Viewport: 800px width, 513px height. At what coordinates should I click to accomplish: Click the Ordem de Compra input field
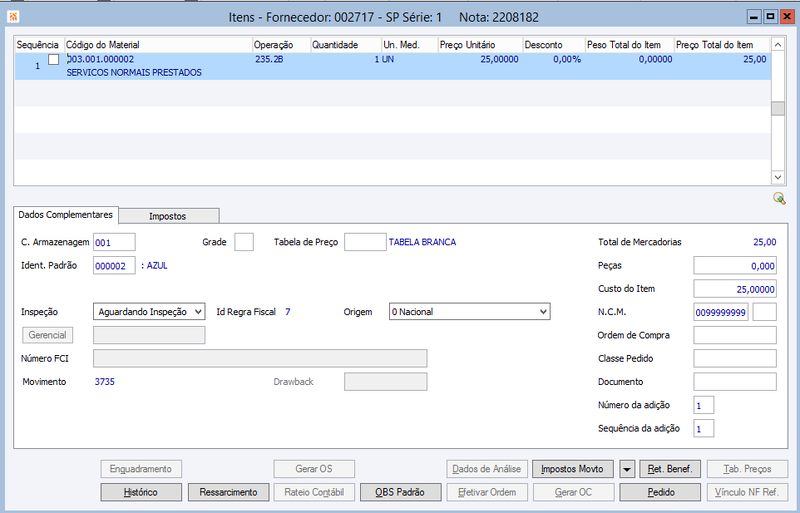735,335
